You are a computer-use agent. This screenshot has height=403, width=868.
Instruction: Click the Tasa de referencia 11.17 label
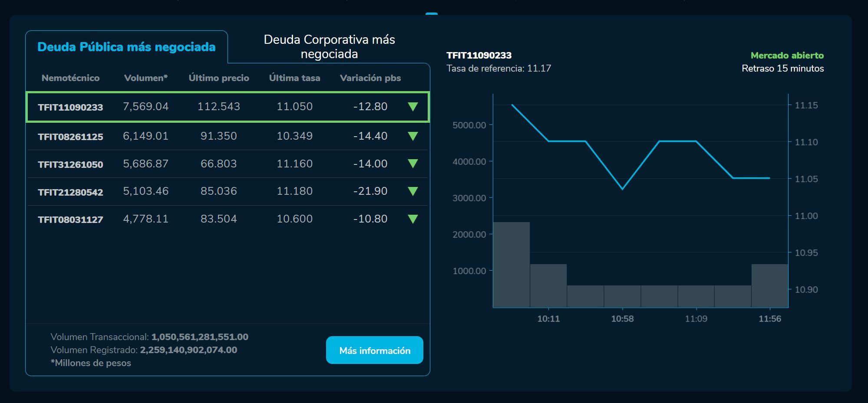[498, 68]
